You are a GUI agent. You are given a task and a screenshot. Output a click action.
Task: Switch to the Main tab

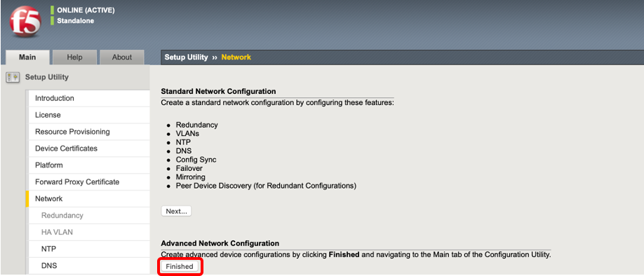(27, 57)
